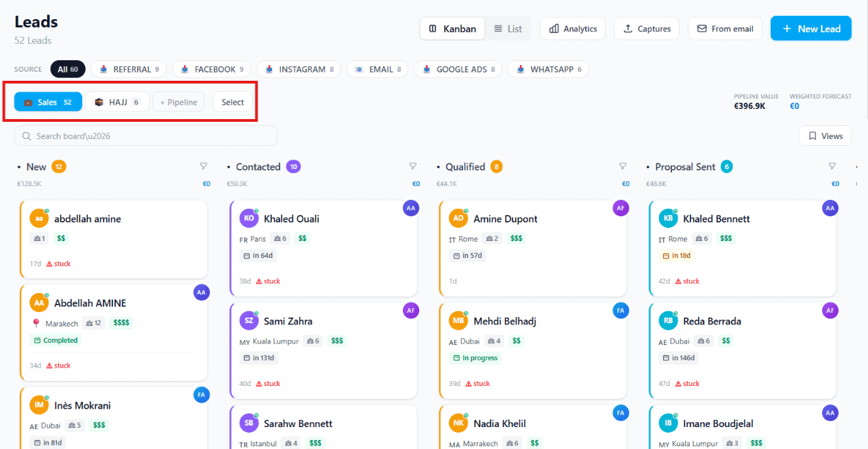Viewport: 868px width, 449px height.
Task: Click the RB avatar on Reda Berrada
Action: [x=668, y=320]
